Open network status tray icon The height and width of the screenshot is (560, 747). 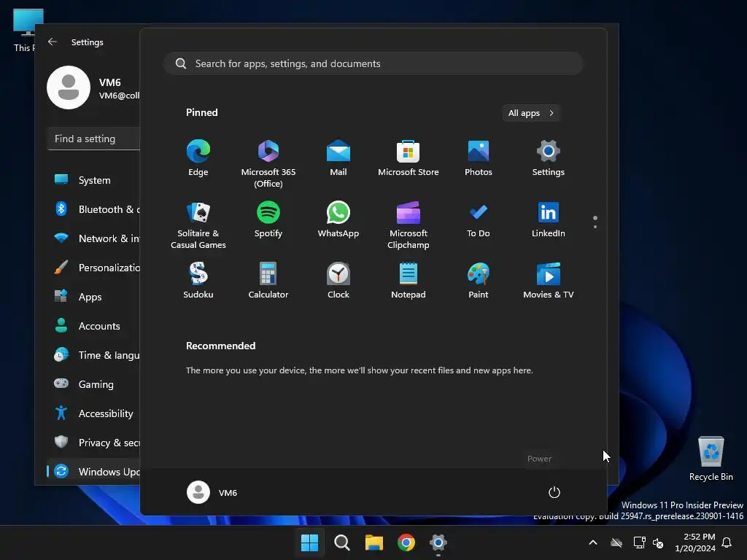[639, 542]
